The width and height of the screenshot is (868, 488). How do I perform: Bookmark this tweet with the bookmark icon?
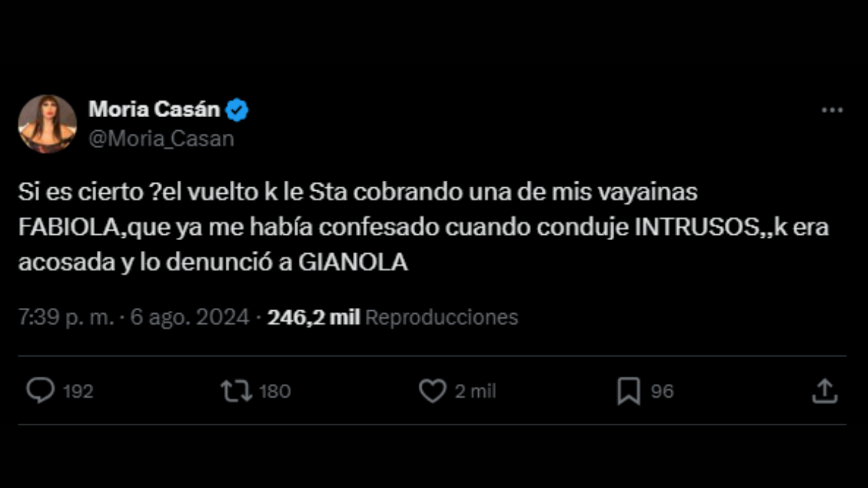[629, 391]
